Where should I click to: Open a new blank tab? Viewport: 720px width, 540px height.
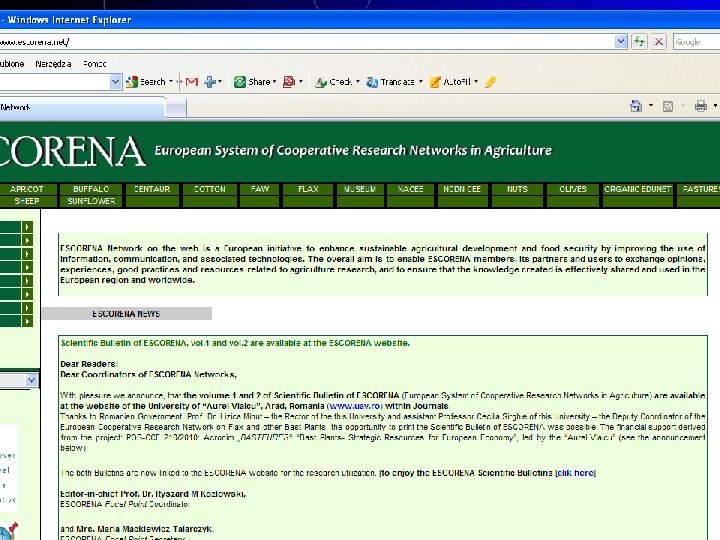coord(176,108)
